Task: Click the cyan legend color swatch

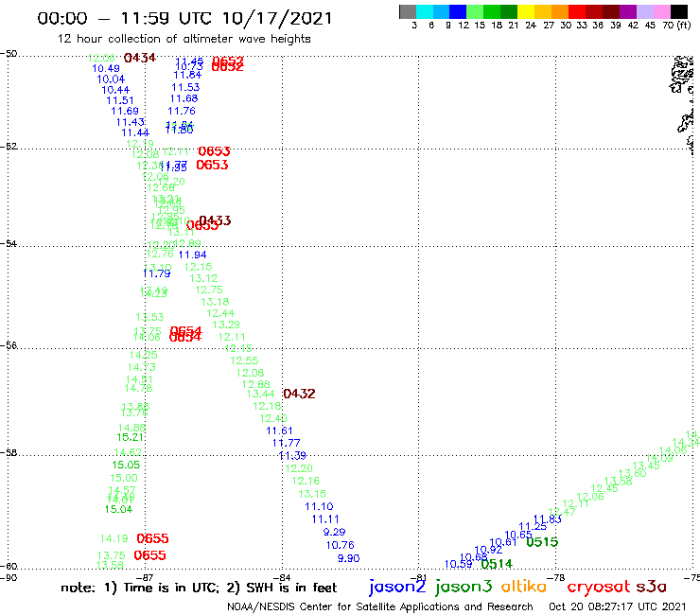Action: [425, 11]
